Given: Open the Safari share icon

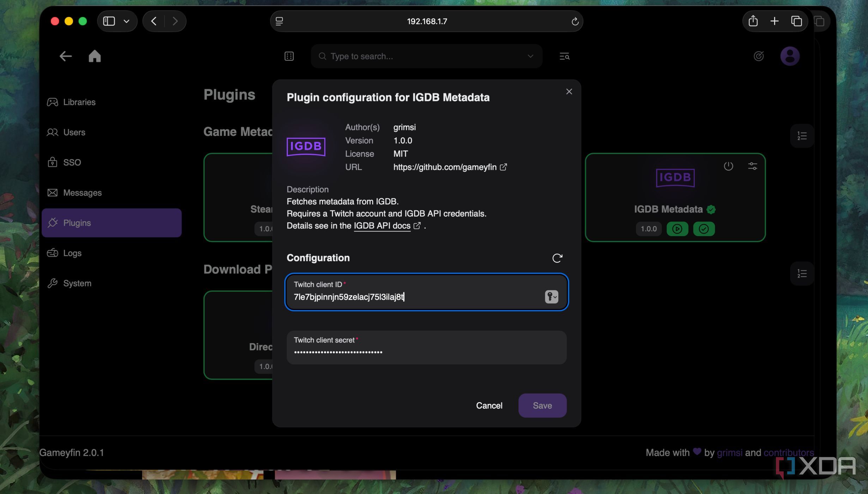Looking at the screenshot, I should tap(753, 21).
